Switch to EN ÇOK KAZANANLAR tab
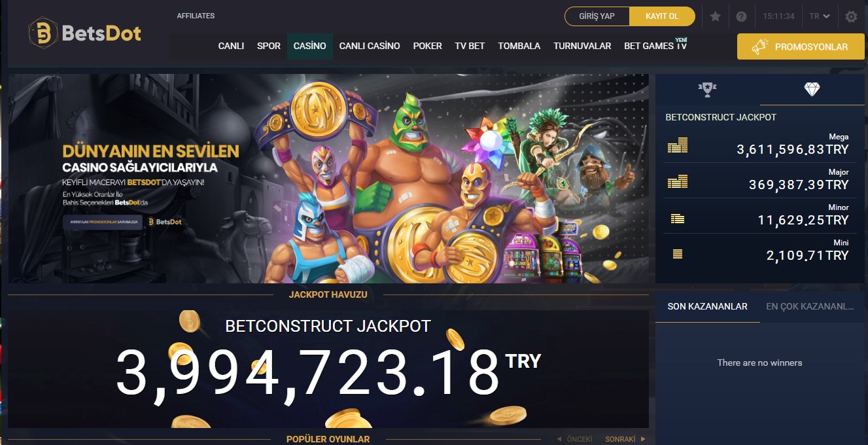The width and height of the screenshot is (868, 445). tap(810, 306)
